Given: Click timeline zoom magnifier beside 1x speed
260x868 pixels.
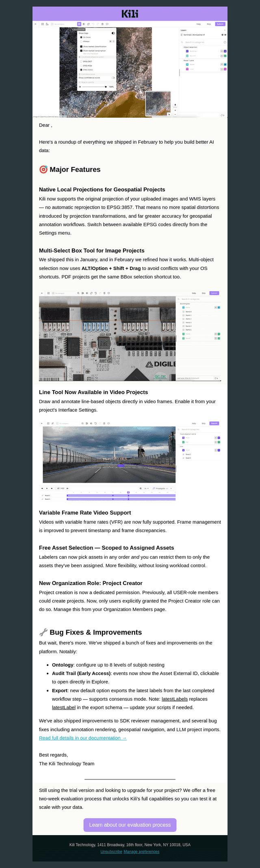Looking at the screenshot, I should pos(141,488).
